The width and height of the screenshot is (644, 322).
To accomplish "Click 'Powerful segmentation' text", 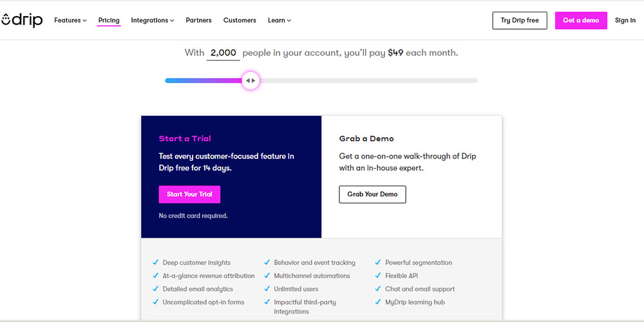I will pos(419,263).
